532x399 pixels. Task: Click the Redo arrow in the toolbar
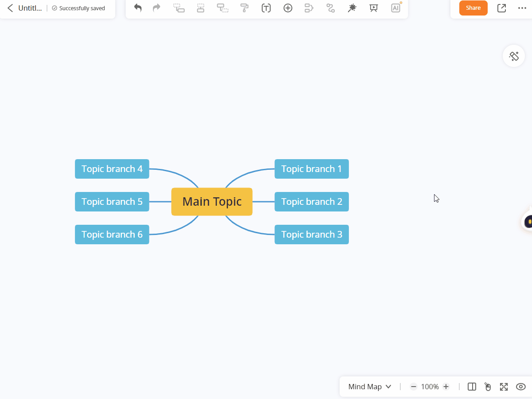tap(156, 8)
